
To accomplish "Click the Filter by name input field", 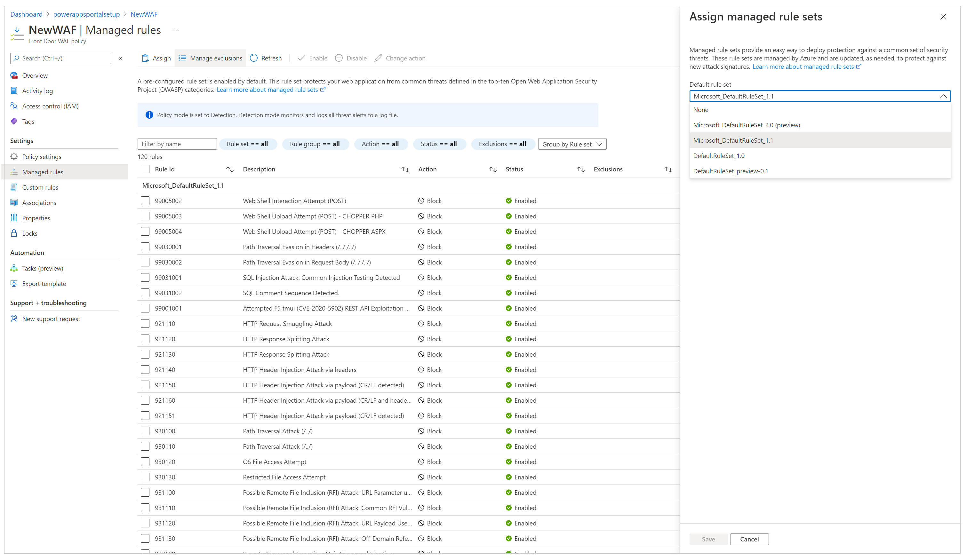I will point(176,144).
